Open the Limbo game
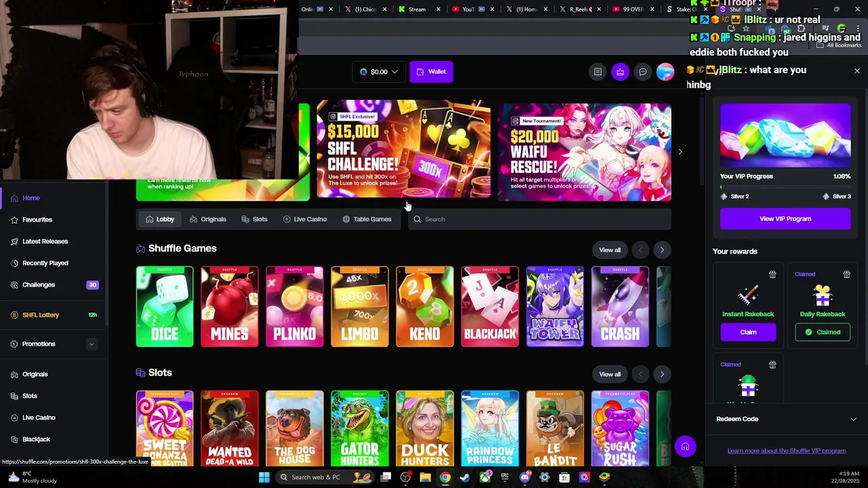Viewport: 868px width, 488px height. coord(360,306)
